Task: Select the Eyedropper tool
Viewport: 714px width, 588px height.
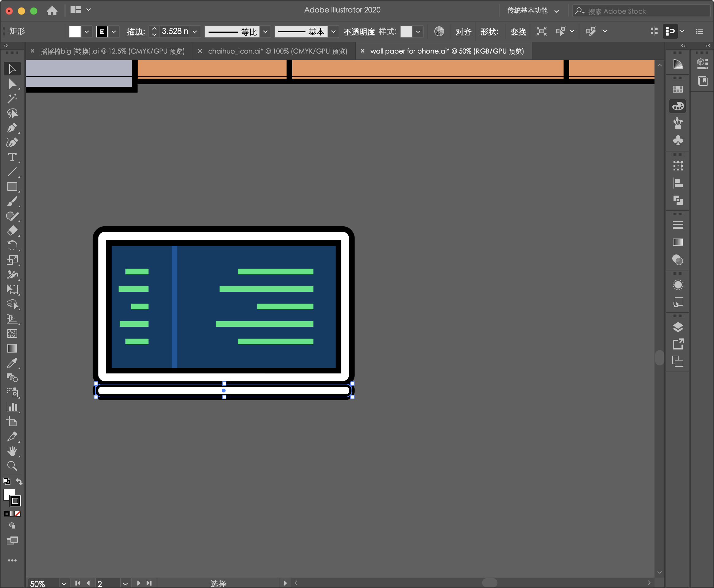Action: click(x=12, y=363)
